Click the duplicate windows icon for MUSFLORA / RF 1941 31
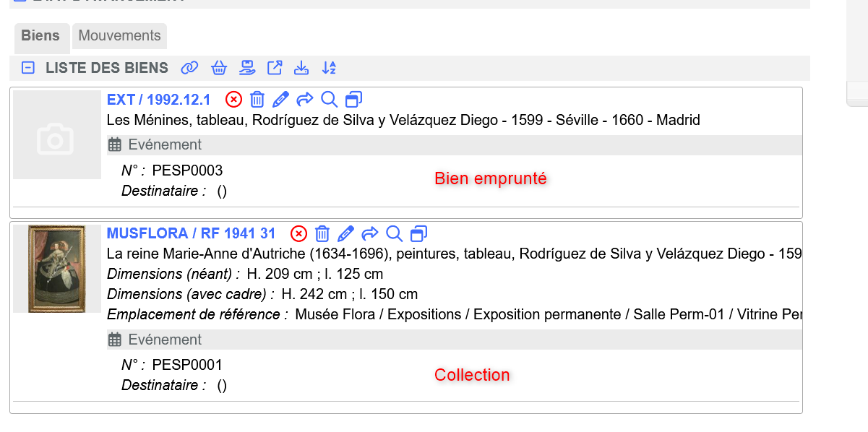The width and height of the screenshot is (868, 432). pyautogui.click(x=418, y=233)
